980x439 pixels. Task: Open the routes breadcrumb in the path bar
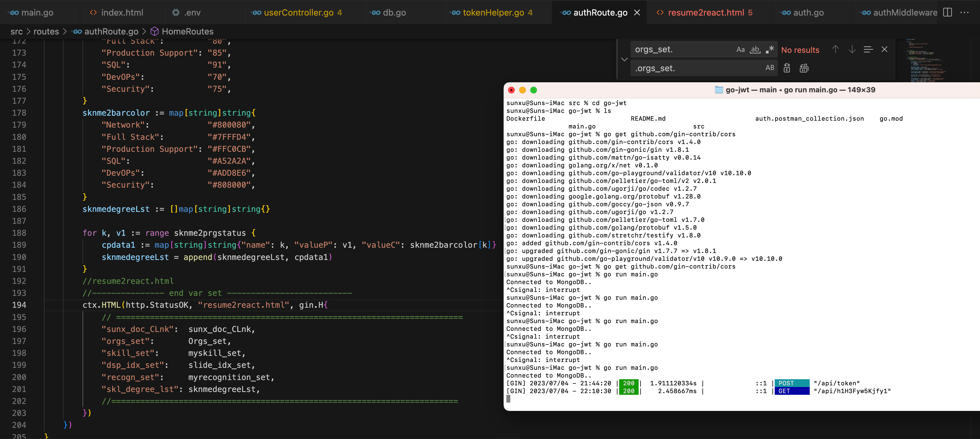pos(46,32)
